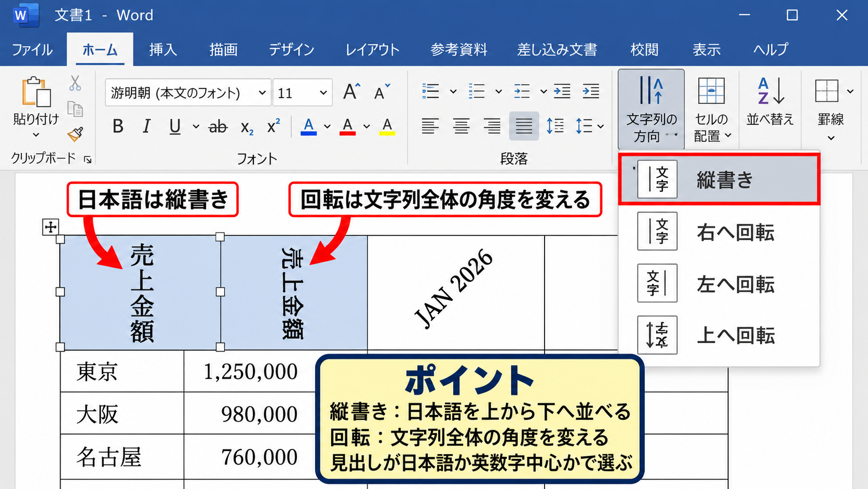Click the 上へ回転 option icon

click(x=657, y=335)
